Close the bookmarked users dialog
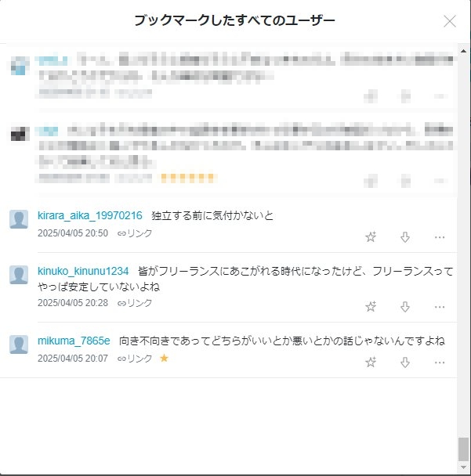This screenshot has width=471, height=476. pyautogui.click(x=450, y=21)
